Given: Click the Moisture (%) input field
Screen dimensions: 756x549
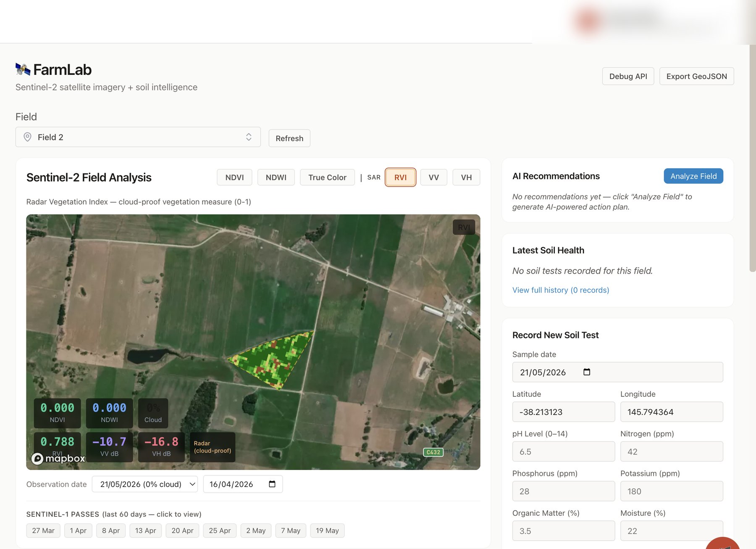Looking at the screenshot, I should point(672,531).
